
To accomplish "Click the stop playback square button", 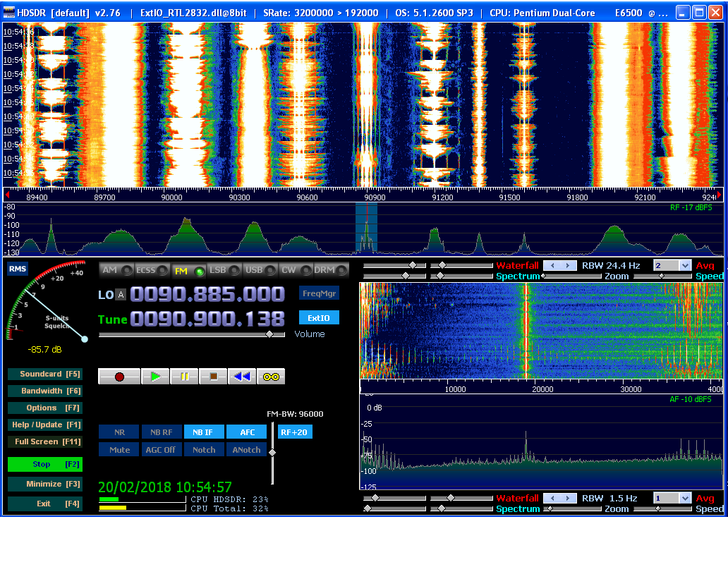I will [x=213, y=377].
